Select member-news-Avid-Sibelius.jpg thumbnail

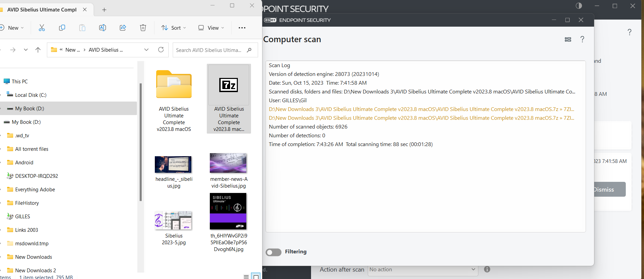coord(228,163)
